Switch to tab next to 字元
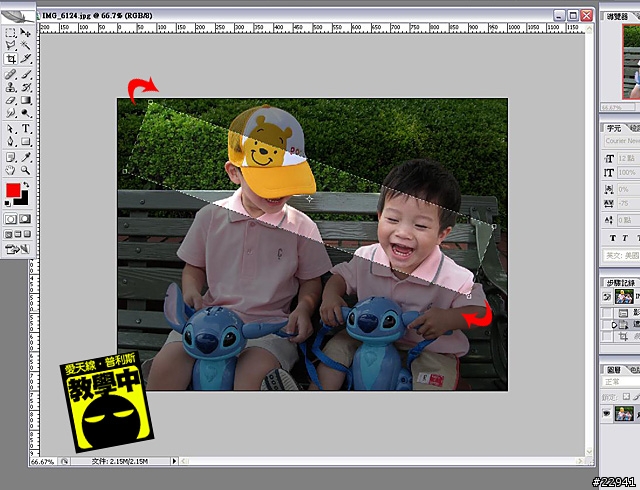This screenshot has height=490, width=640. point(635,128)
